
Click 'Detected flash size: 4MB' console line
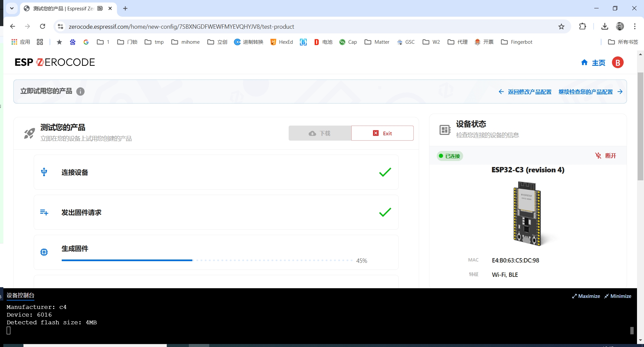(x=52, y=322)
